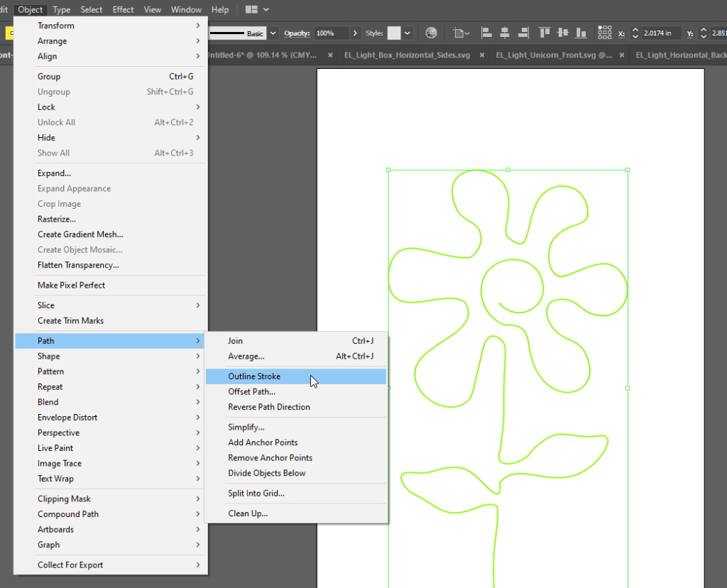The width and height of the screenshot is (727, 588).
Task: Click Horizontal Align Left icon
Action: (x=487, y=33)
